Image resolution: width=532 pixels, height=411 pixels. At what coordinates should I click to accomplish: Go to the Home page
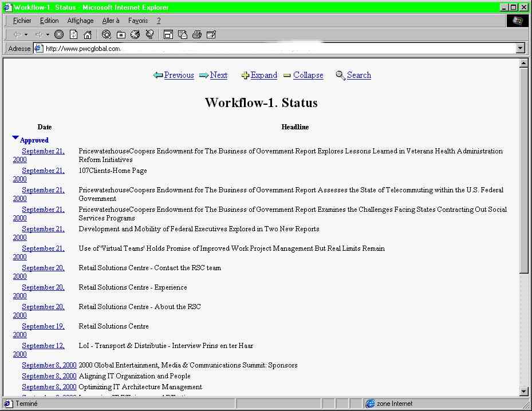(88, 34)
